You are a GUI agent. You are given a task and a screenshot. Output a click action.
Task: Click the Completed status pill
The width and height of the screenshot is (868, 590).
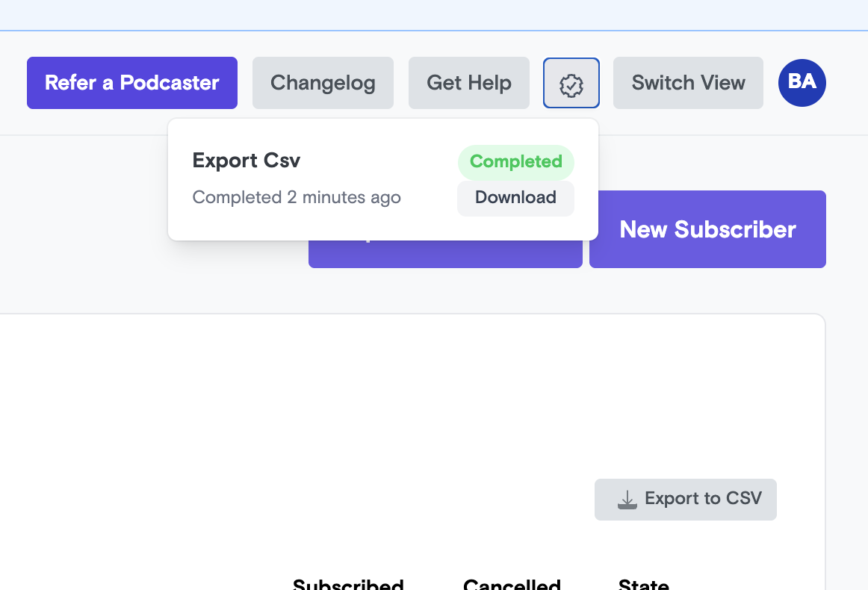[516, 162]
